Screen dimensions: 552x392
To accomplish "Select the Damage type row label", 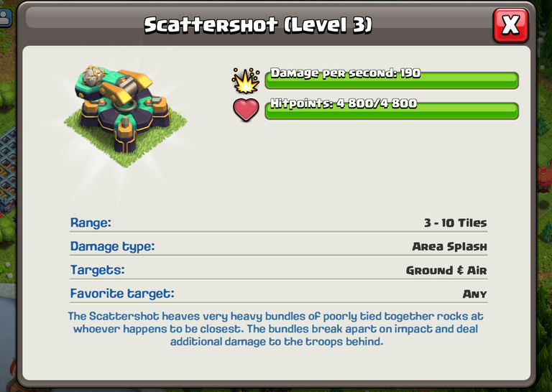I will click(112, 247).
